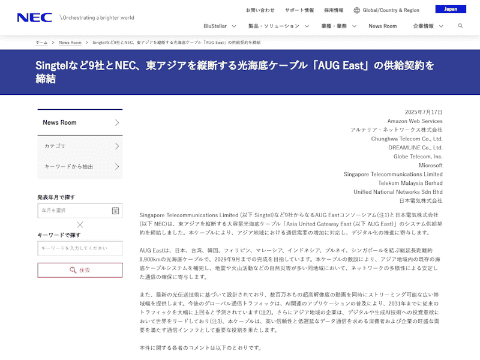
Task: Clear filters with the X icon
Action: click(x=80, y=224)
